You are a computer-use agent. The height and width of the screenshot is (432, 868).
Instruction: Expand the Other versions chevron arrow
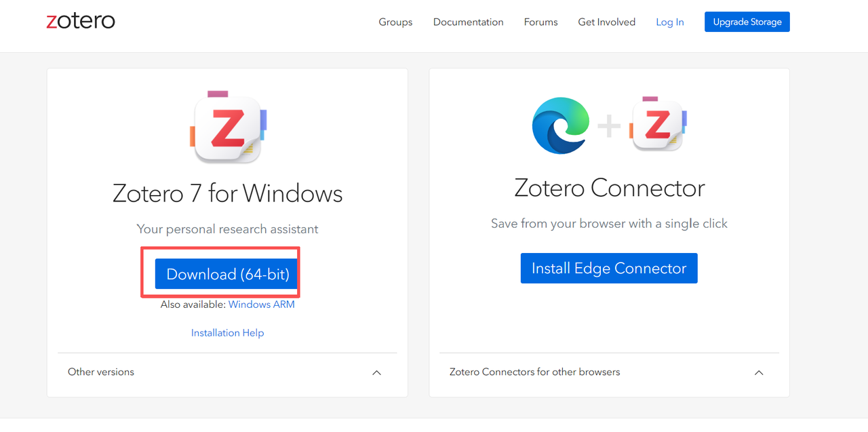(377, 372)
